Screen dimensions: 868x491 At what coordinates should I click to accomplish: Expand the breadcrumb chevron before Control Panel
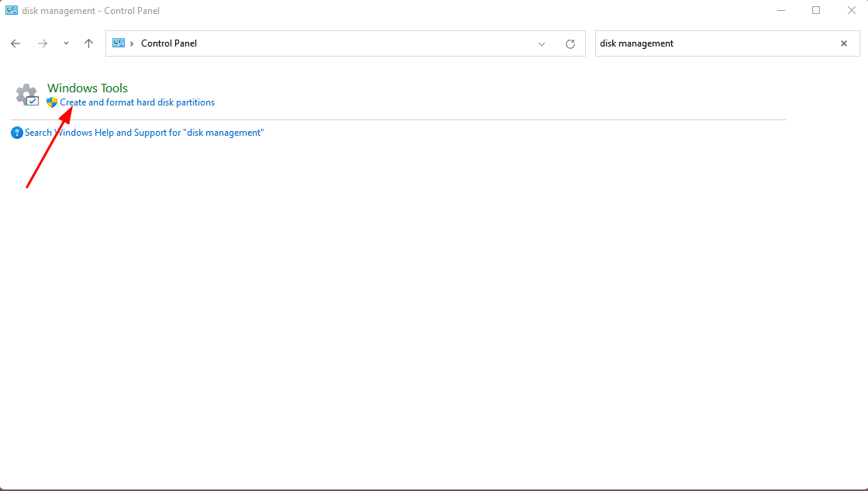pos(132,43)
